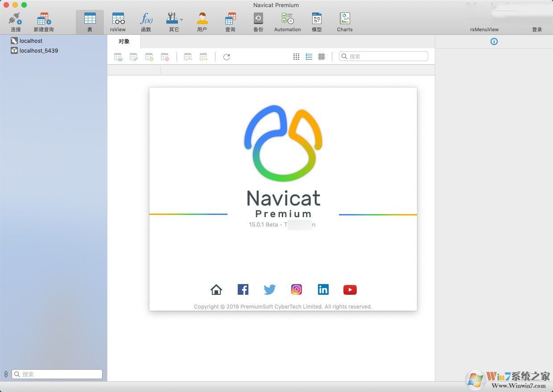Select the 表 (Tables) view icon
The height and width of the screenshot is (392, 553).
point(90,20)
